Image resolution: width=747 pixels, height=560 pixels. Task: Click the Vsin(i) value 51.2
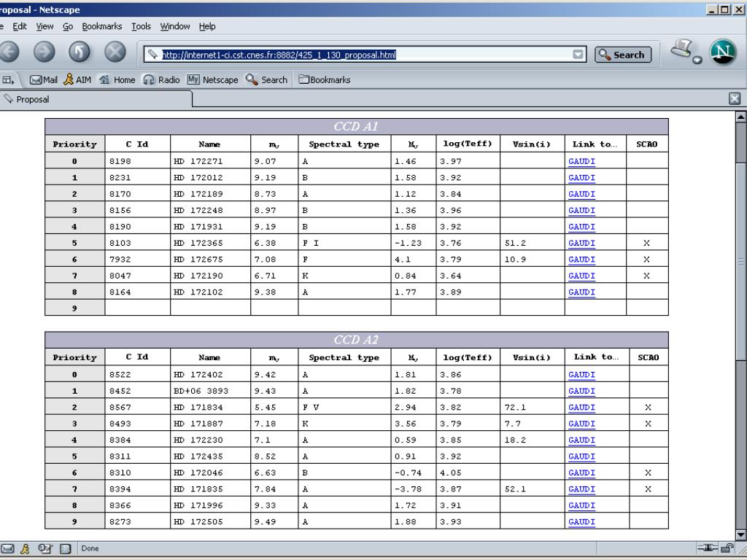click(x=515, y=243)
